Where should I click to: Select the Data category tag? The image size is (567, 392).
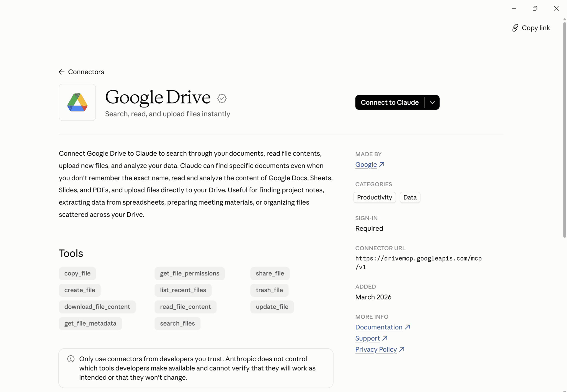coord(410,197)
